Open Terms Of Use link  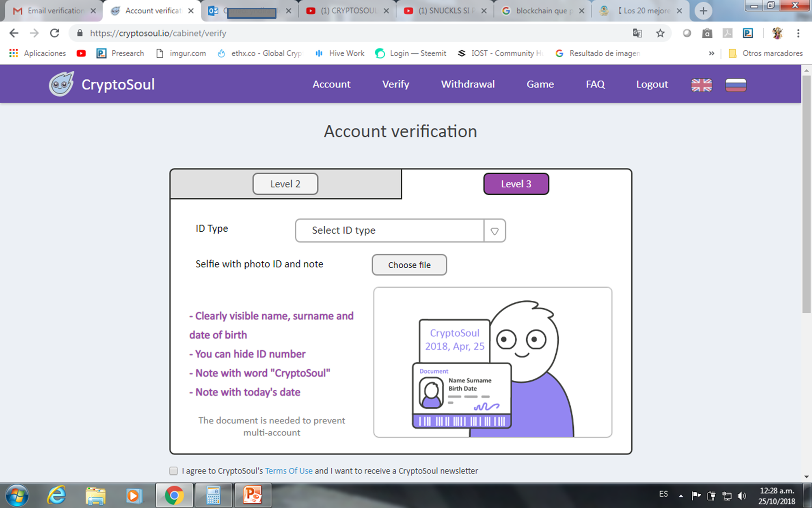[x=289, y=471]
